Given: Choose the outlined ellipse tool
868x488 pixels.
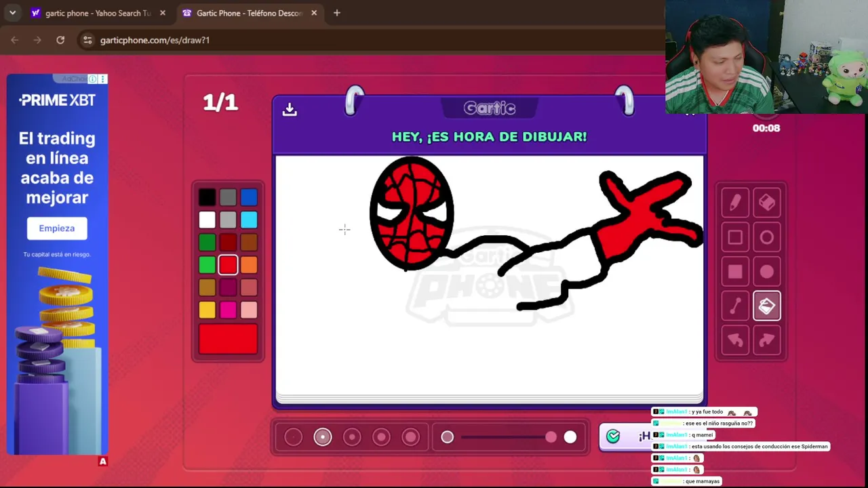Looking at the screenshot, I should [x=767, y=237].
